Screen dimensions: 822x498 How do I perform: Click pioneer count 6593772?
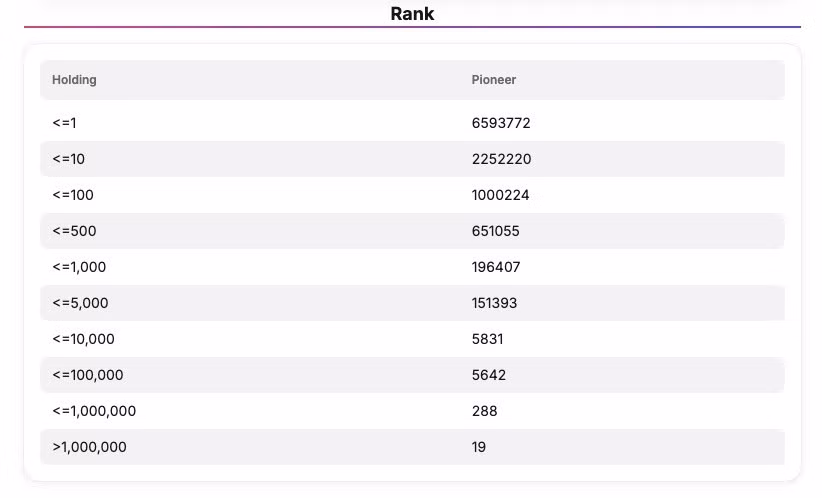(x=501, y=123)
